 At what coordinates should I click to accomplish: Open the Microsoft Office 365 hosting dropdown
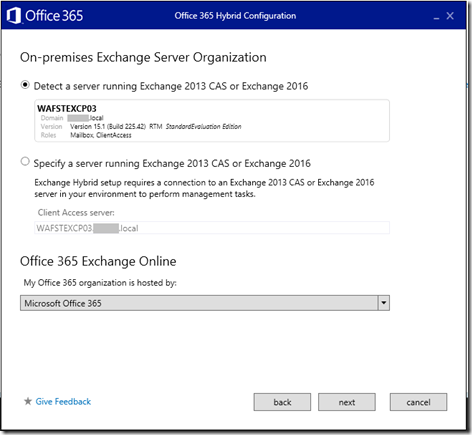tap(205, 303)
